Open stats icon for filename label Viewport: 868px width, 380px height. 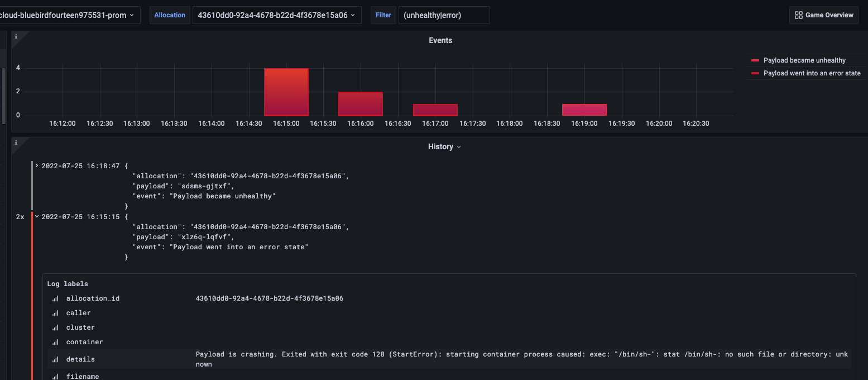[55, 377]
